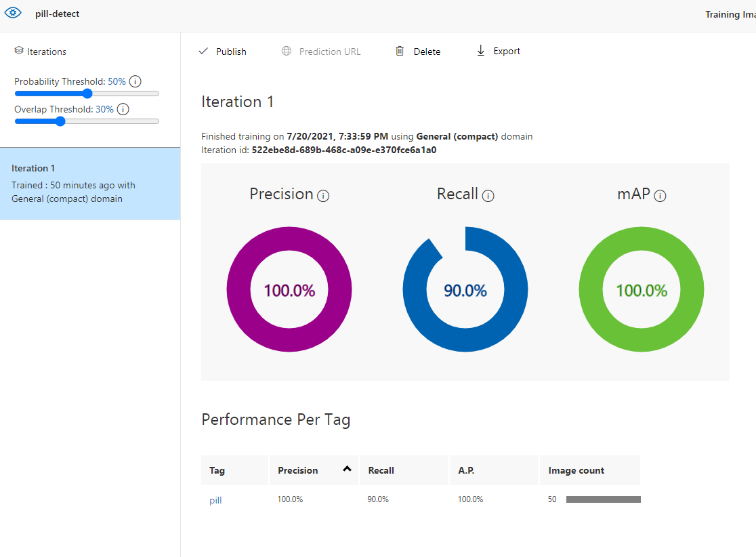Image resolution: width=756 pixels, height=557 pixels.
Task: Click the Overlap Threshold slider handle
Action: point(60,121)
